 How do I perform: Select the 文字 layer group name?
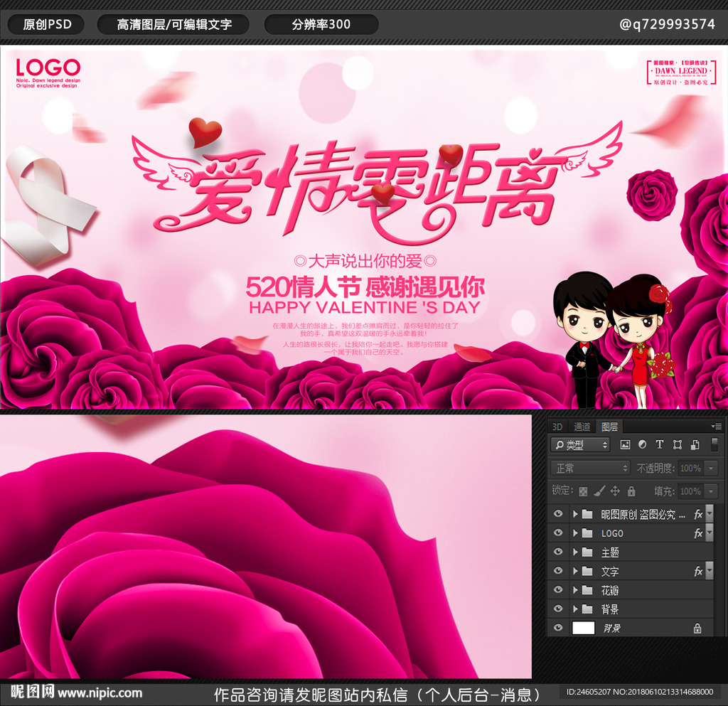pos(610,572)
